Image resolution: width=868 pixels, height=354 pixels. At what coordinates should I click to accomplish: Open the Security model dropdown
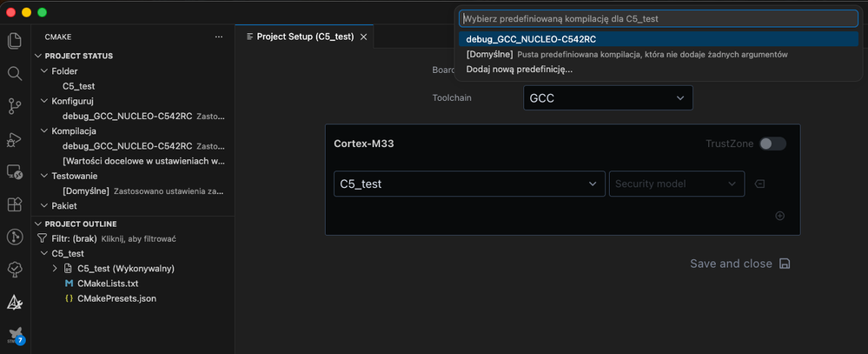[x=677, y=184]
